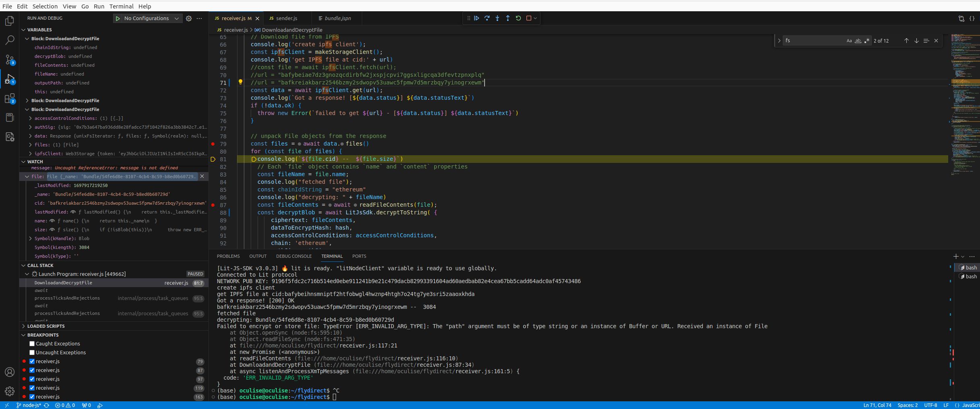The width and height of the screenshot is (980, 409).
Task: Open the Terminal menu
Action: click(x=121, y=6)
